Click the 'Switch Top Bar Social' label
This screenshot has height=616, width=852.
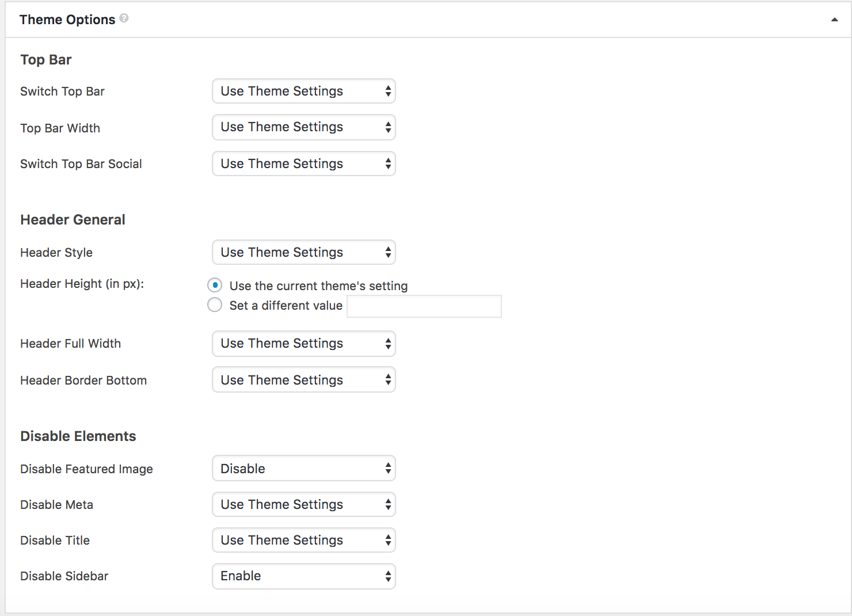81,164
